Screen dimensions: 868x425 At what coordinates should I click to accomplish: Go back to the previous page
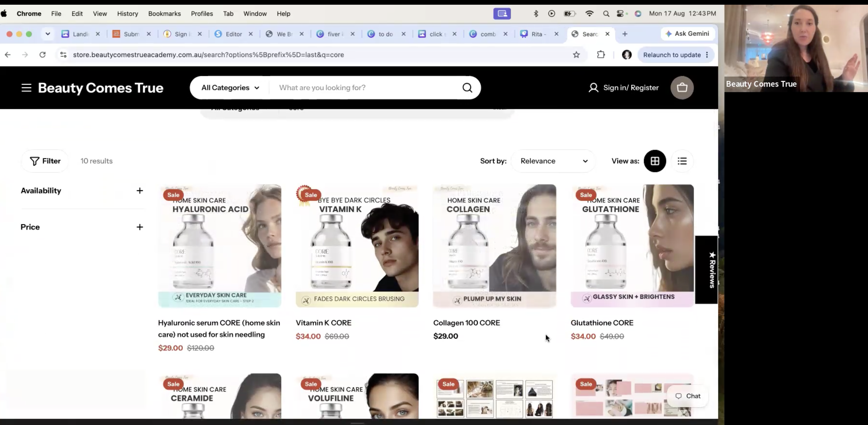[8, 55]
